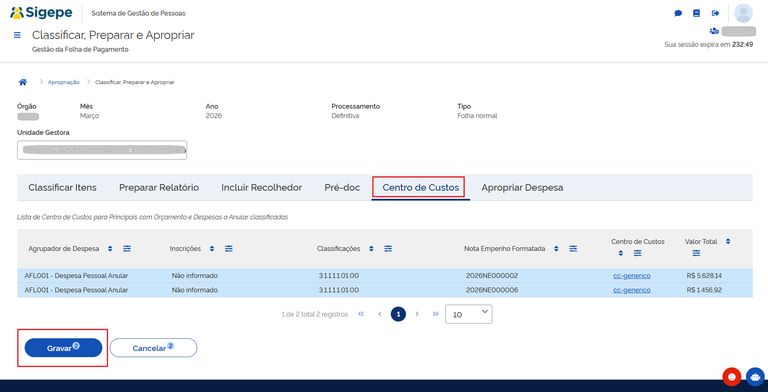Open the blue chatbot assistant button
768x392 pixels.
(755, 376)
